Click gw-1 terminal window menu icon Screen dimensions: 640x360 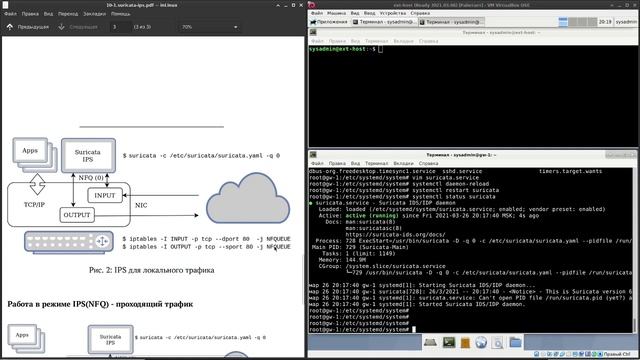[x=313, y=155]
